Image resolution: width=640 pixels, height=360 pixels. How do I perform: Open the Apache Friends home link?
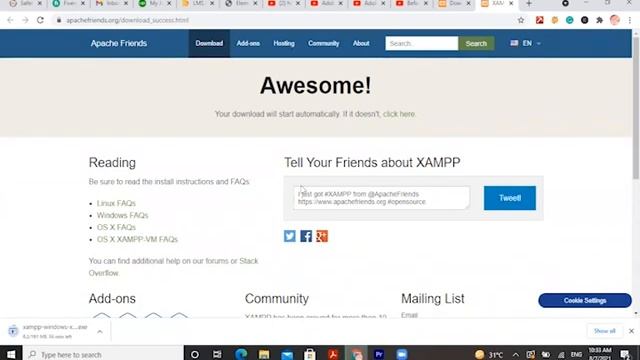pos(119,43)
